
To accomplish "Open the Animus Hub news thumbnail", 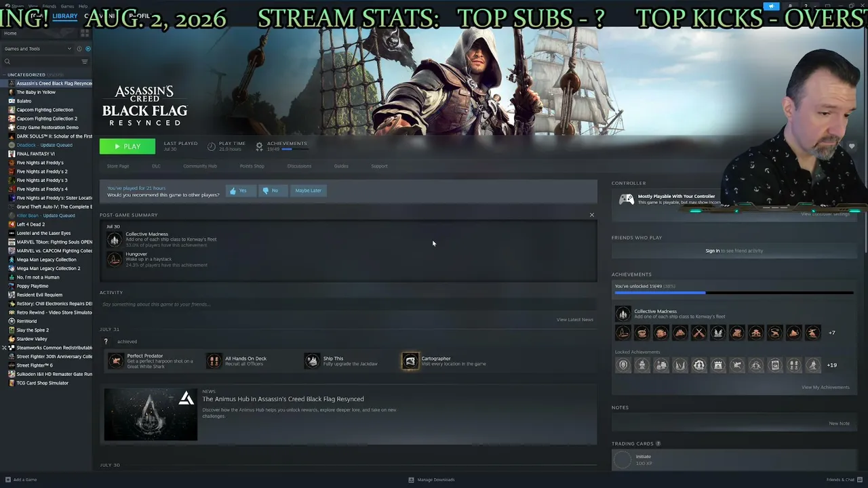I will pyautogui.click(x=151, y=414).
